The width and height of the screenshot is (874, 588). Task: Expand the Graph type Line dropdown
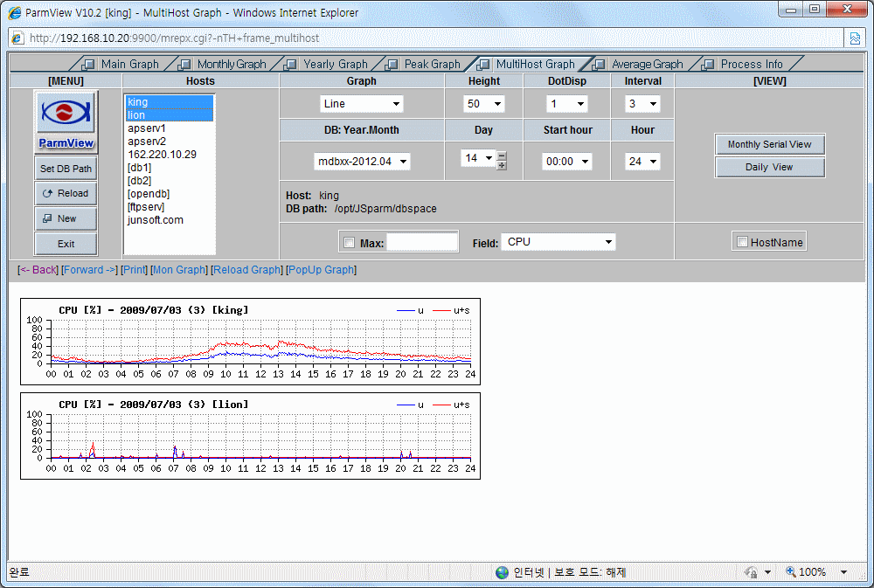[x=361, y=104]
